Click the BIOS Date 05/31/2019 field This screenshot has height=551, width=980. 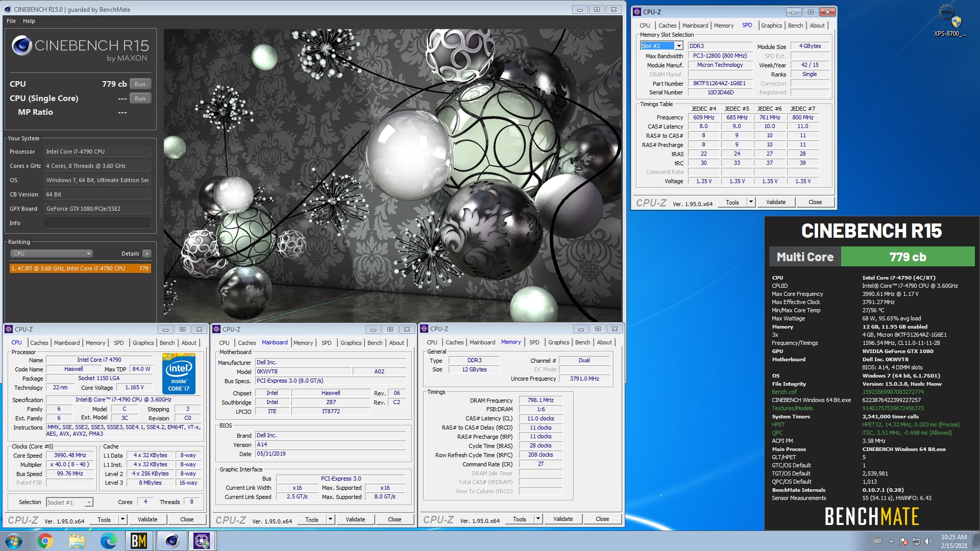point(330,454)
